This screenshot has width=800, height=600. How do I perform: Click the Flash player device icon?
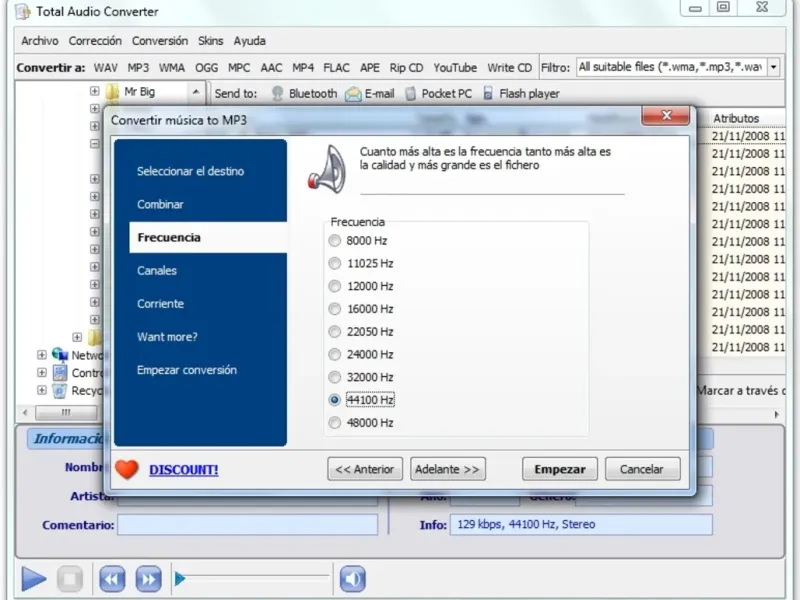click(x=488, y=93)
